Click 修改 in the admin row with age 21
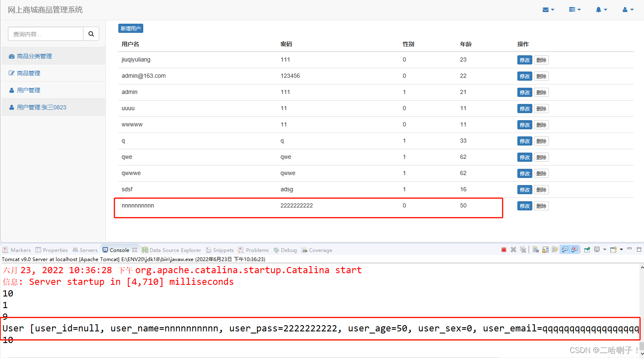644x358 pixels. tap(525, 92)
